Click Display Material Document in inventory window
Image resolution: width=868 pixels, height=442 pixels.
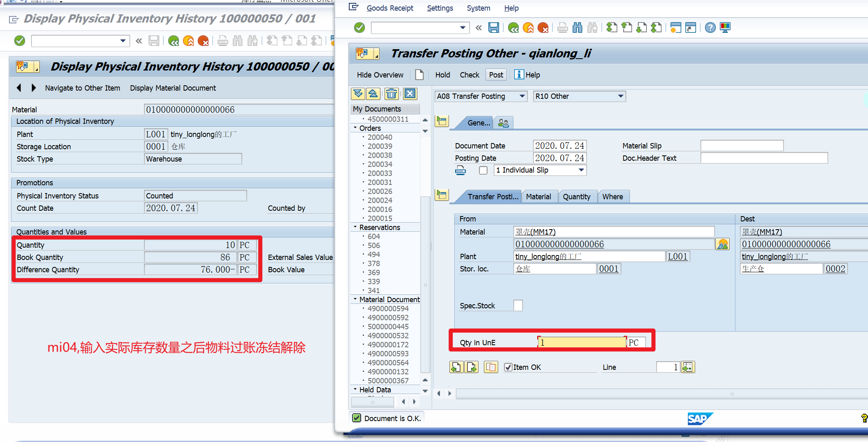click(173, 88)
